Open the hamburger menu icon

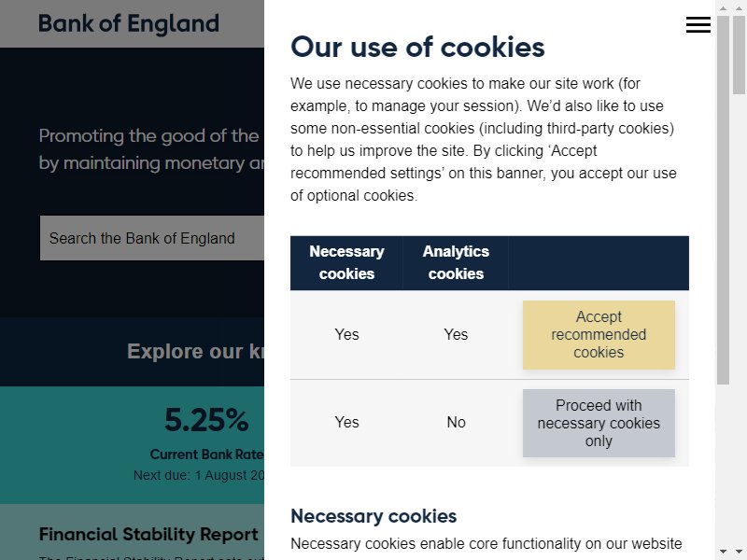[698, 25]
